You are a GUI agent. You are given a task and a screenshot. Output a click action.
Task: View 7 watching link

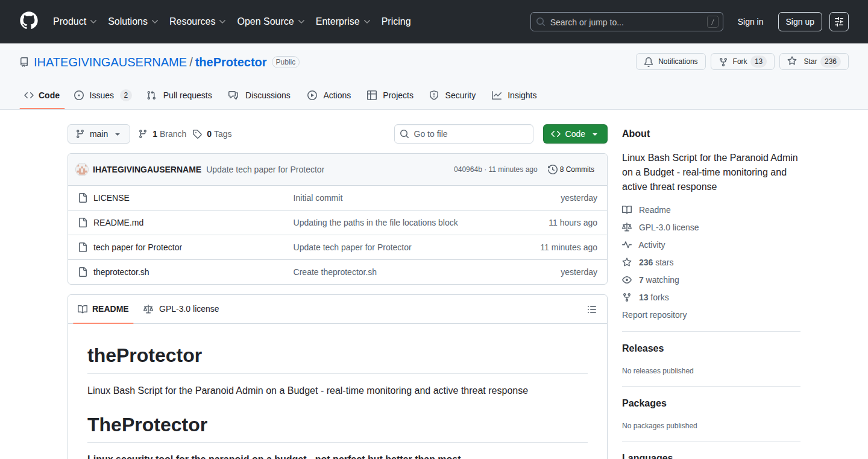click(x=650, y=280)
